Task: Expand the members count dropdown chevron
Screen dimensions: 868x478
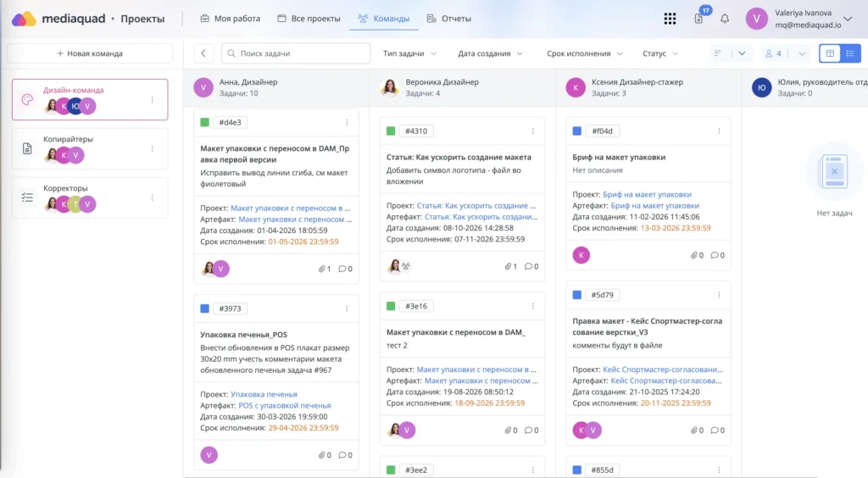Action: coord(802,53)
